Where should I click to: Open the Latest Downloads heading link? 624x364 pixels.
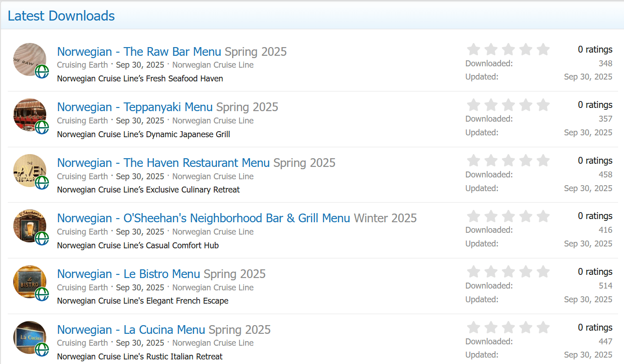click(x=61, y=16)
